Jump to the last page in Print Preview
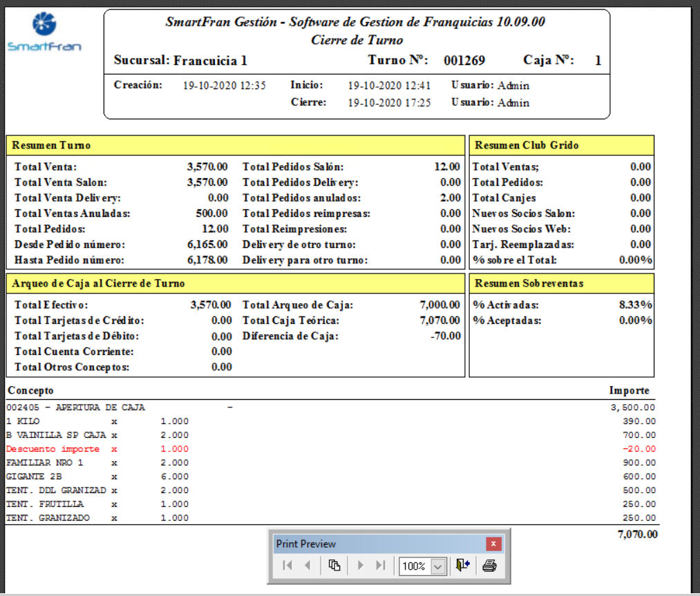The width and height of the screenshot is (700, 596). (381, 566)
